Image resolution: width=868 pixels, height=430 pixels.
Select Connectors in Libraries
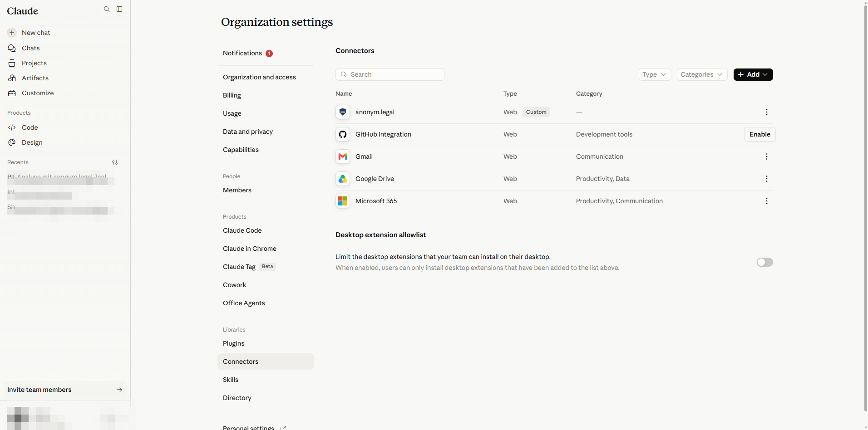pos(266,362)
